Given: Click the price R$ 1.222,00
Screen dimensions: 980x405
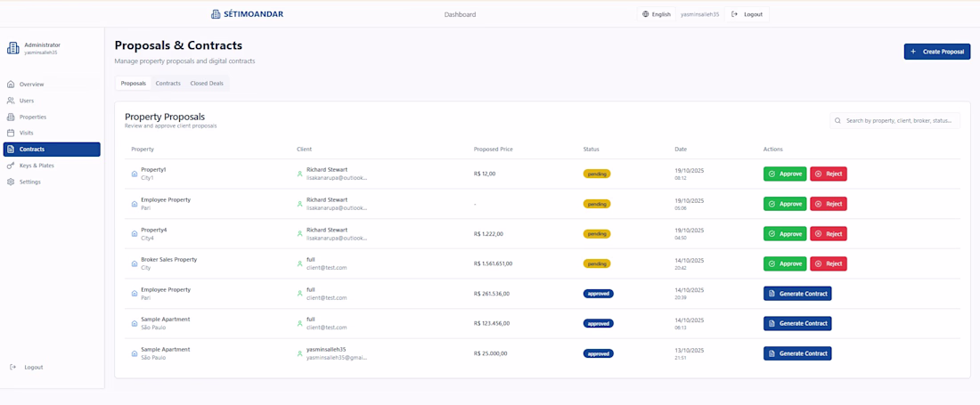Looking at the screenshot, I should pyautogui.click(x=488, y=234).
